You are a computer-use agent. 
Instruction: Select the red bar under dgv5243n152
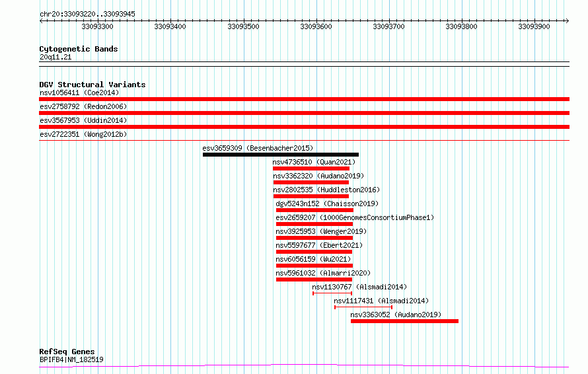tap(314, 210)
